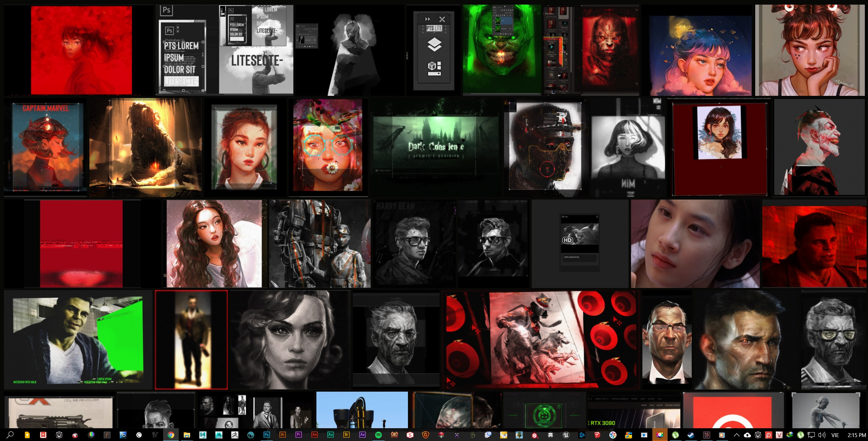
Task: Open Spotify from the taskbar
Action: click(x=378, y=435)
